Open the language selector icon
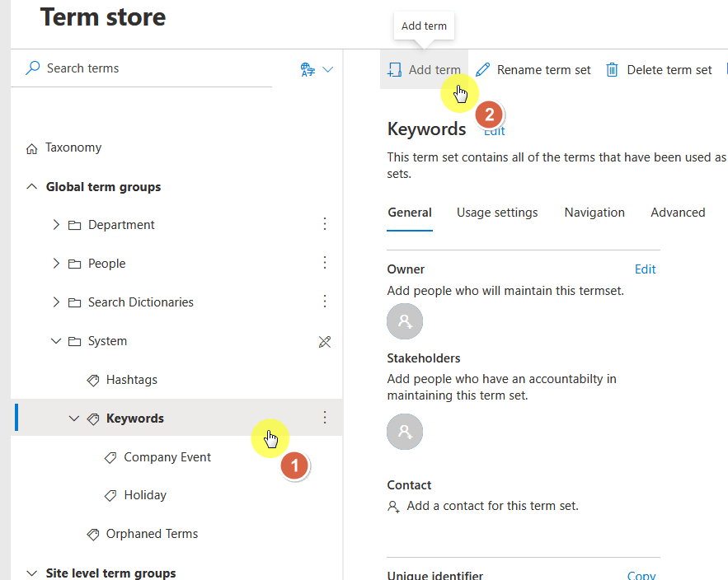This screenshot has height=580, width=728. [308, 69]
